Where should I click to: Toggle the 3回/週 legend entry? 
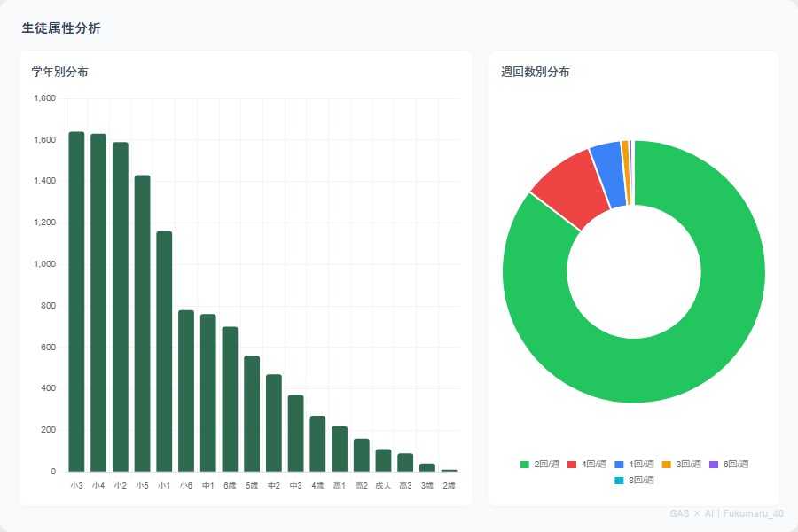682,465
